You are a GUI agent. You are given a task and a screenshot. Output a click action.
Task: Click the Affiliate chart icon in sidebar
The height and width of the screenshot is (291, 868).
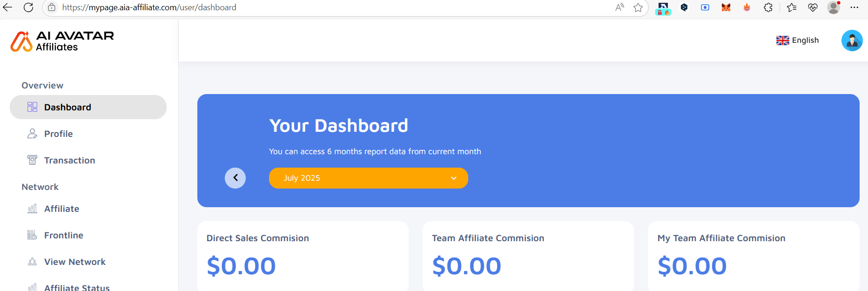point(32,209)
